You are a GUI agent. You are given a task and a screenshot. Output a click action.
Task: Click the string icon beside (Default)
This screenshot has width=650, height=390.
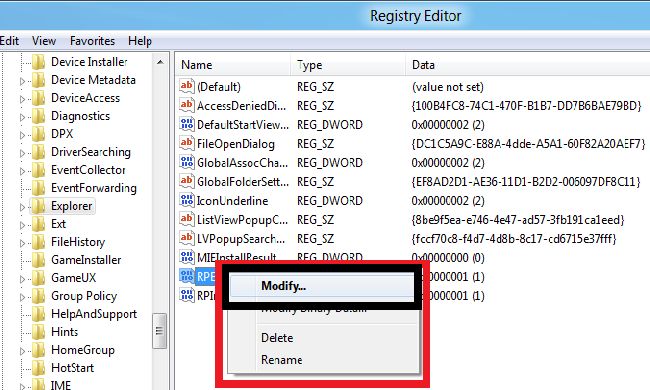[x=187, y=86]
